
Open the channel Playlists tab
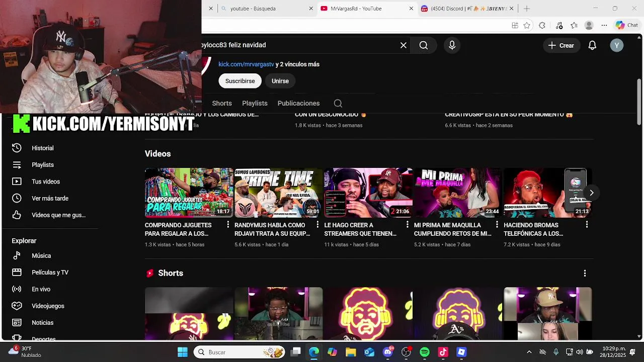pyautogui.click(x=255, y=103)
